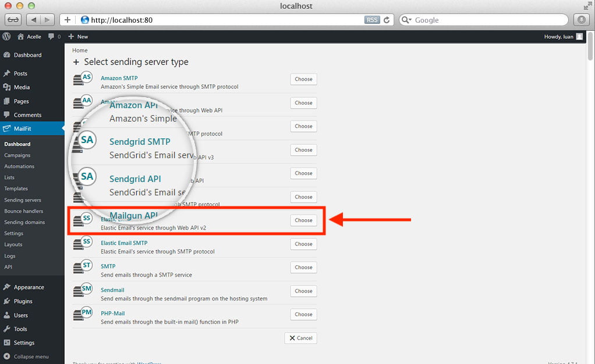The width and height of the screenshot is (595, 364).
Task: Choose the Amazon API server (Web API row)
Action: point(303,103)
